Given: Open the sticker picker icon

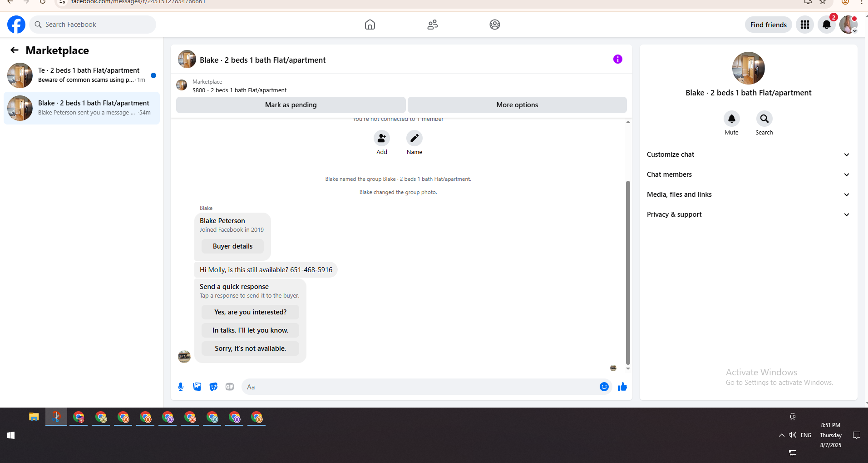Looking at the screenshot, I should click(213, 387).
